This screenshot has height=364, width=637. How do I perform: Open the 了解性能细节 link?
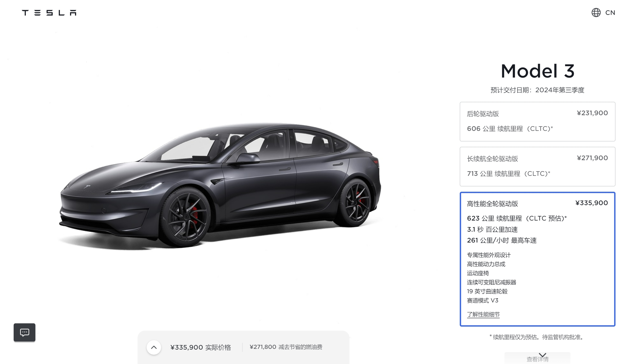point(483,314)
